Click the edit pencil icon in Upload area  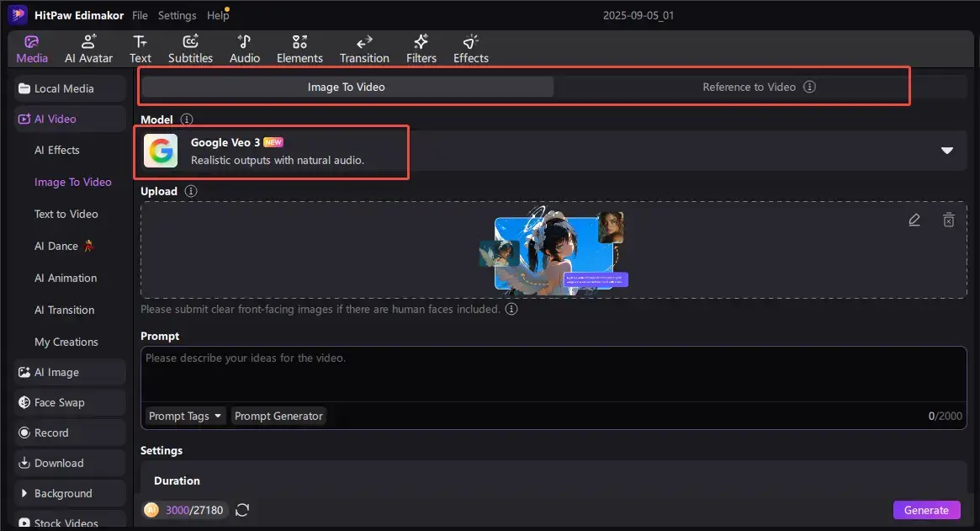pos(914,220)
